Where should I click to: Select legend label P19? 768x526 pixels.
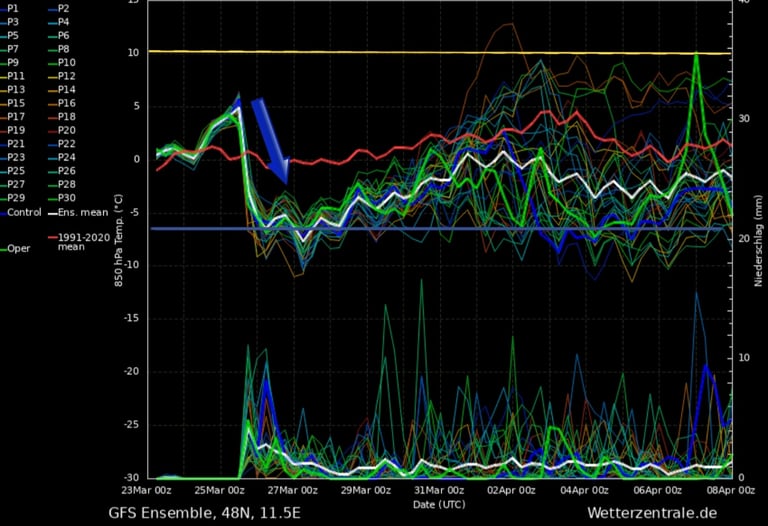point(16,130)
